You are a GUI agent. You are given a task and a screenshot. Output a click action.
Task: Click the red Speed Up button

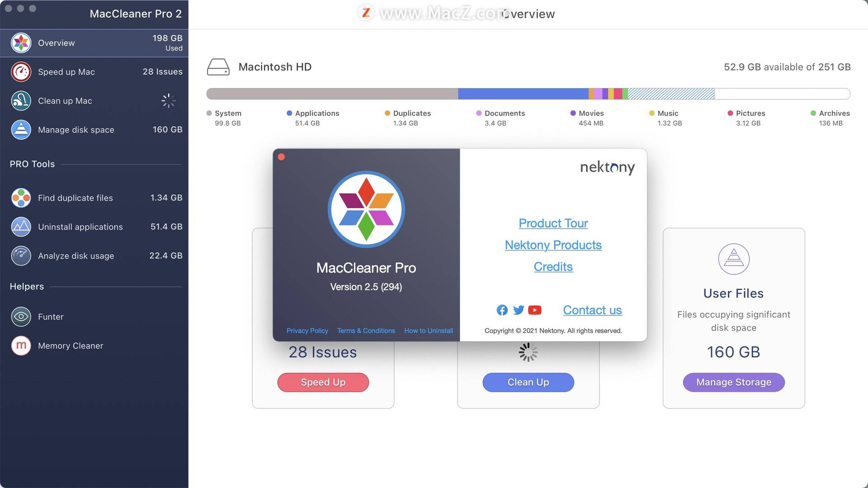pos(323,382)
